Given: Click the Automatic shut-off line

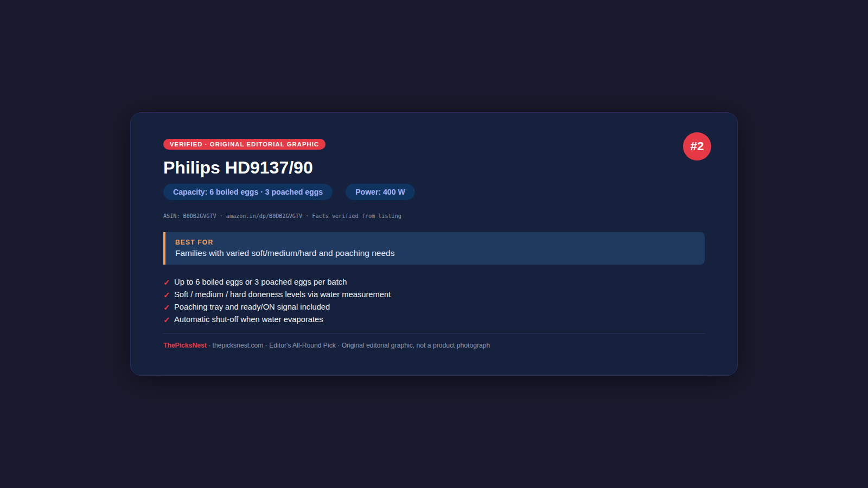Looking at the screenshot, I should point(248,319).
